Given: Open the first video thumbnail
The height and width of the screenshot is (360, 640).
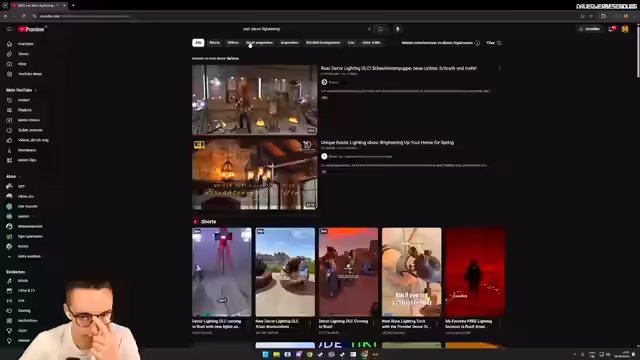Looking at the screenshot, I should (255, 100).
